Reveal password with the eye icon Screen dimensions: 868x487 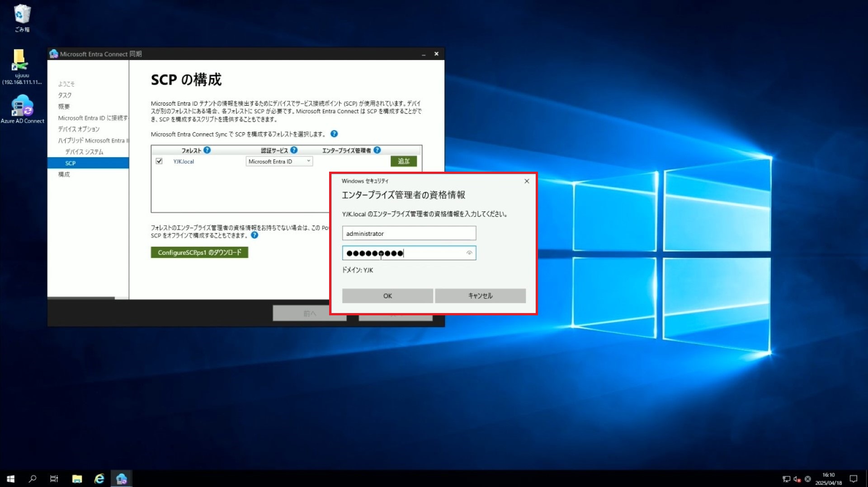469,253
